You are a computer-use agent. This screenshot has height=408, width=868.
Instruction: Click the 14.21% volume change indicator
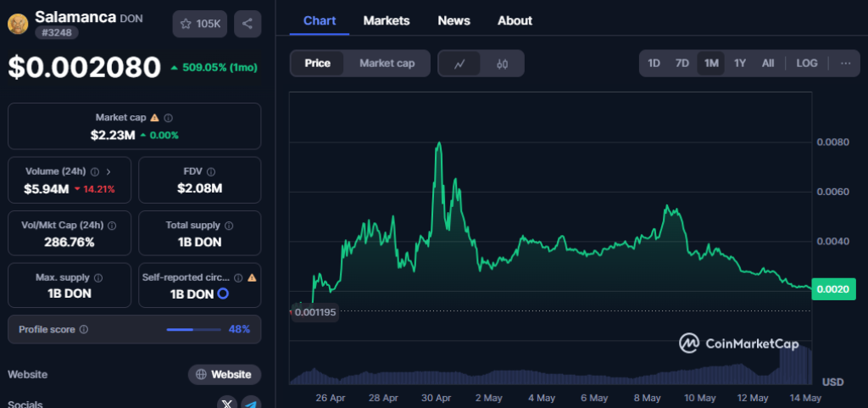pyautogui.click(x=95, y=189)
